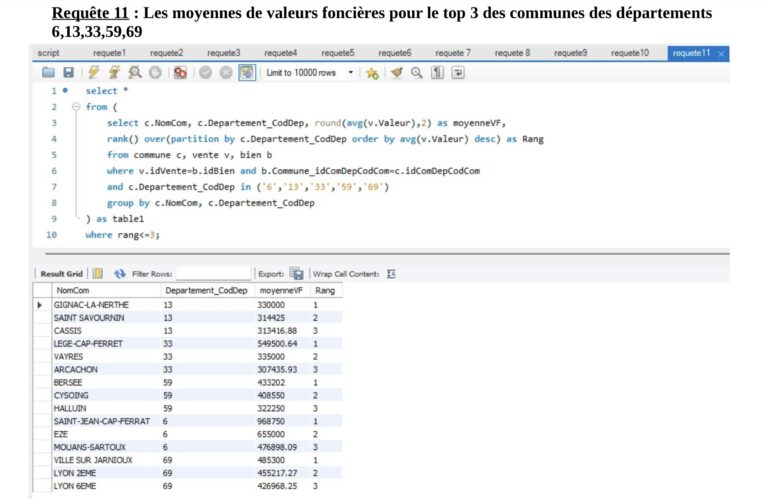The width and height of the screenshot is (768, 499).
Task: Roll back the transaction with the X icon
Action: coord(226,72)
